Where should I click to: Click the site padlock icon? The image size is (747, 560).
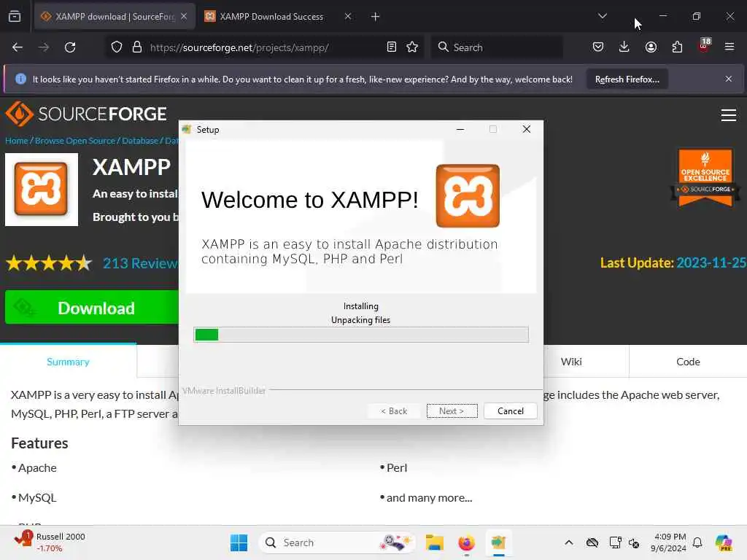pyautogui.click(x=137, y=47)
